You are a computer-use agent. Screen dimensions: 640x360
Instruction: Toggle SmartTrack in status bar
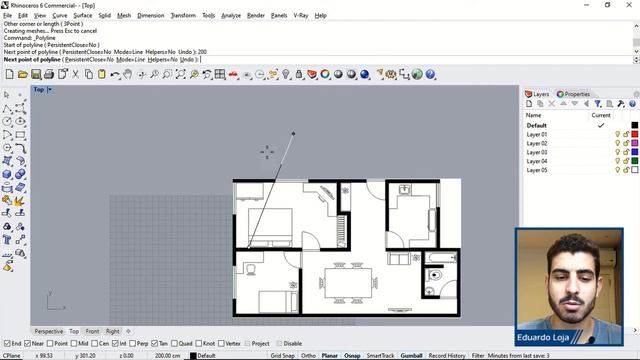pos(380,356)
